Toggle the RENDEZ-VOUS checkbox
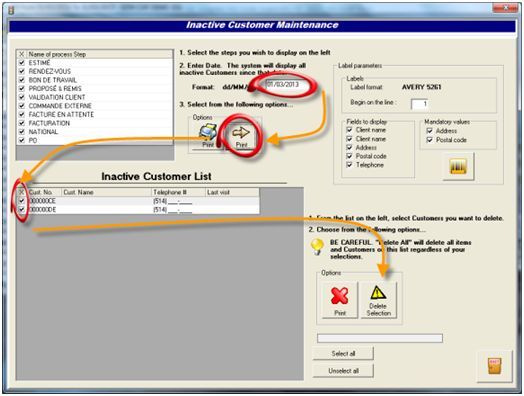The image size is (524, 396). pos(22,71)
